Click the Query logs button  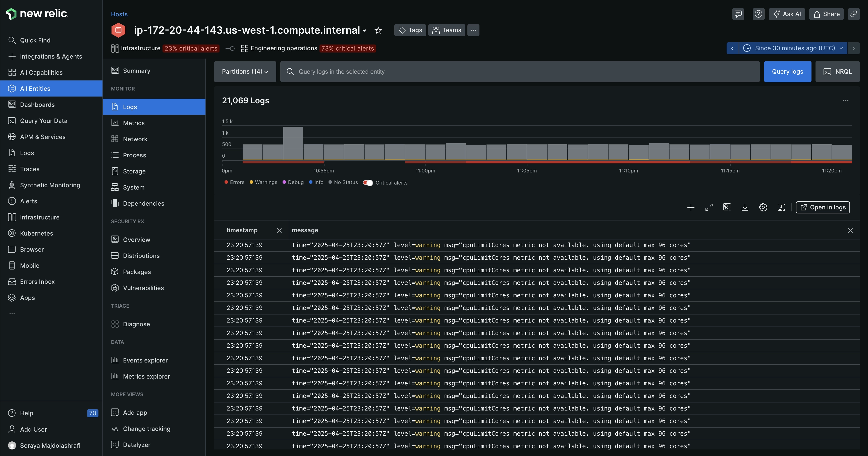pyautogui.click(x=787, y=71)
